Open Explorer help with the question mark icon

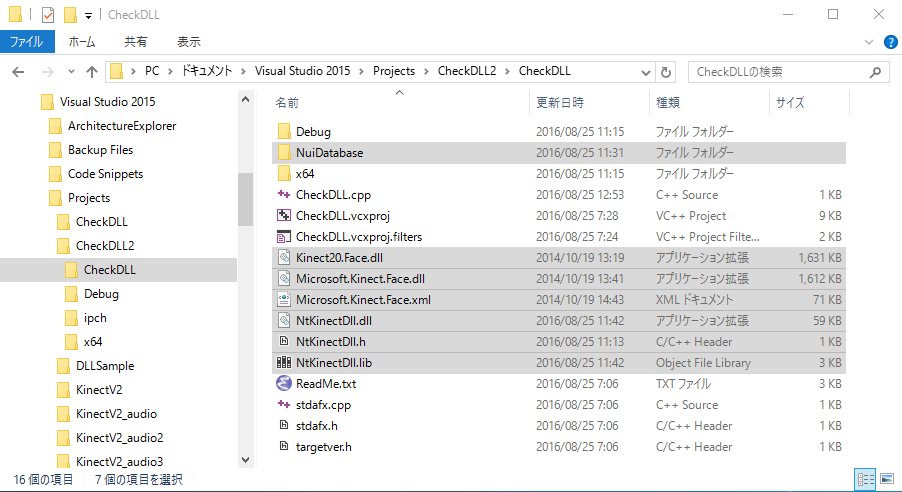click(889, 42)
